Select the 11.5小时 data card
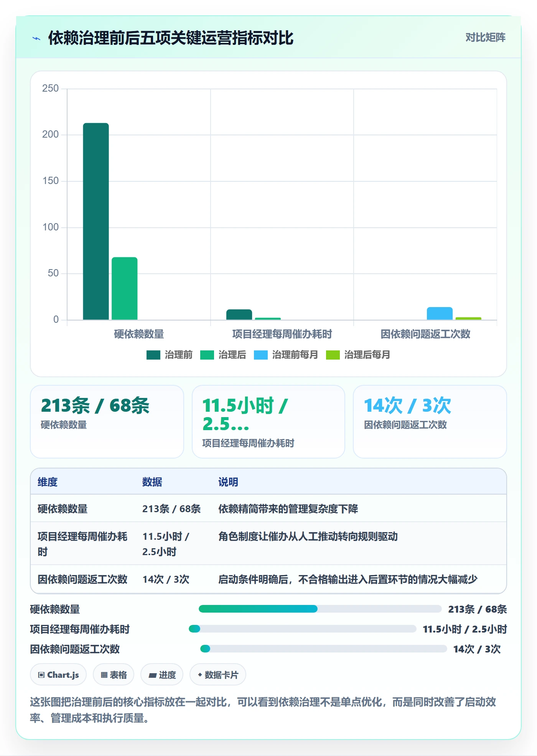Viewport: 537px width, 756px height. coord(268,421)
